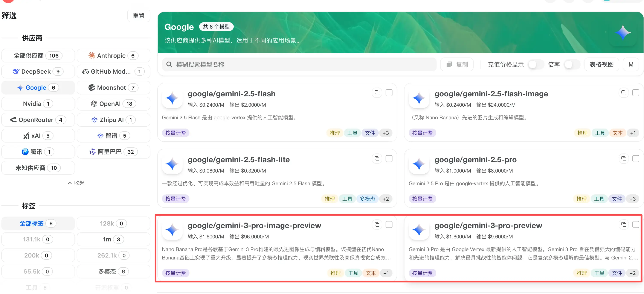
Task: Copy the google/gemini-2.5-flash-image model name
Action: (624, 93)
